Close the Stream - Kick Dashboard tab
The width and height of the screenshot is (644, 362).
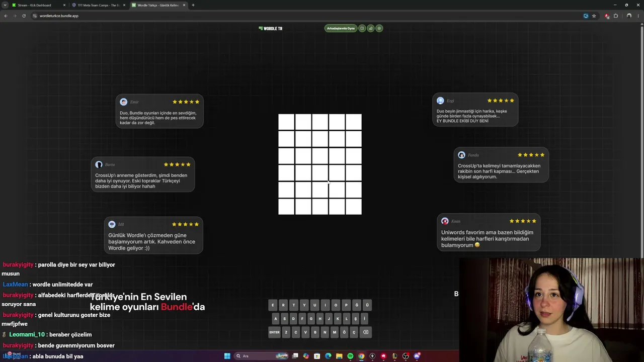click(x=64, y=5)
